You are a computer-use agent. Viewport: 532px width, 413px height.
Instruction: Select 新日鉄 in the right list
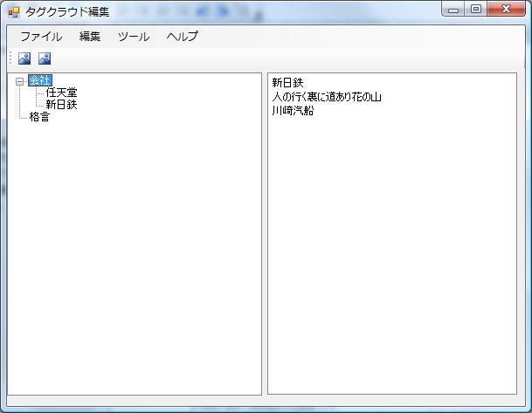pyautogui.click(x=287, y=83)
